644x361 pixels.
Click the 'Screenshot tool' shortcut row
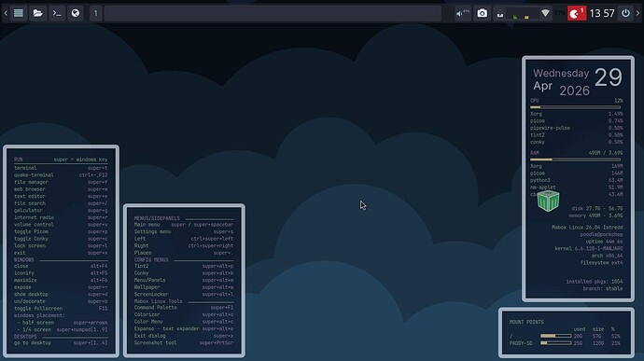point(184,343)
